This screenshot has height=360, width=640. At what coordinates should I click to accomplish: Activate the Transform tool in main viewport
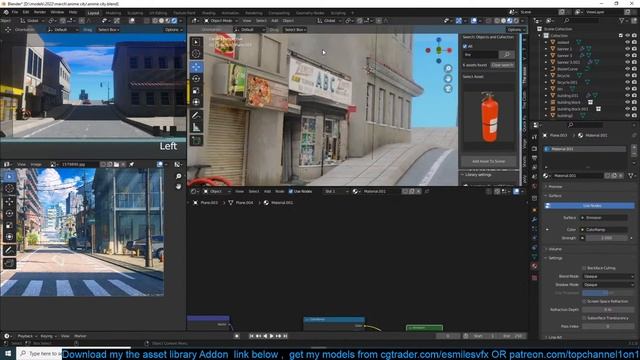[196, 102]
